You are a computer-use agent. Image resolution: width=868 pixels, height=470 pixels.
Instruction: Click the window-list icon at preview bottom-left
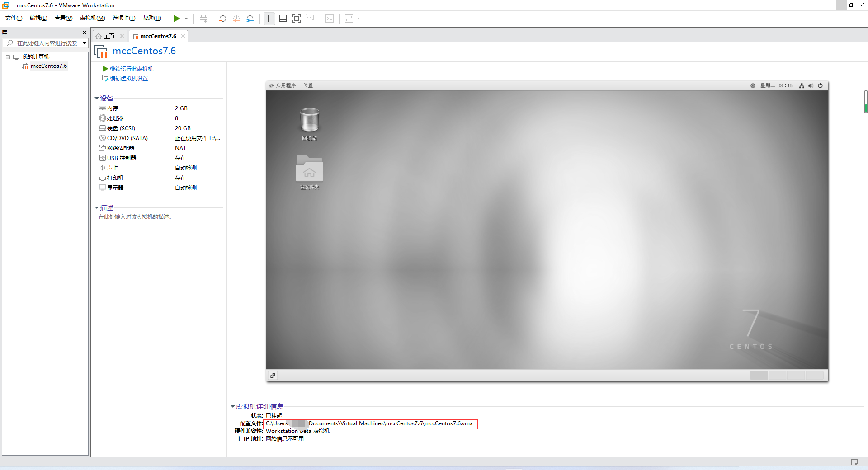(x=273, y=376)
